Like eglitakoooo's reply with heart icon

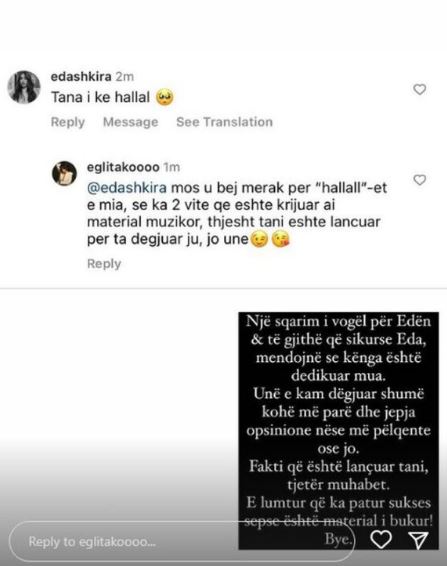(x=420, y=179)
